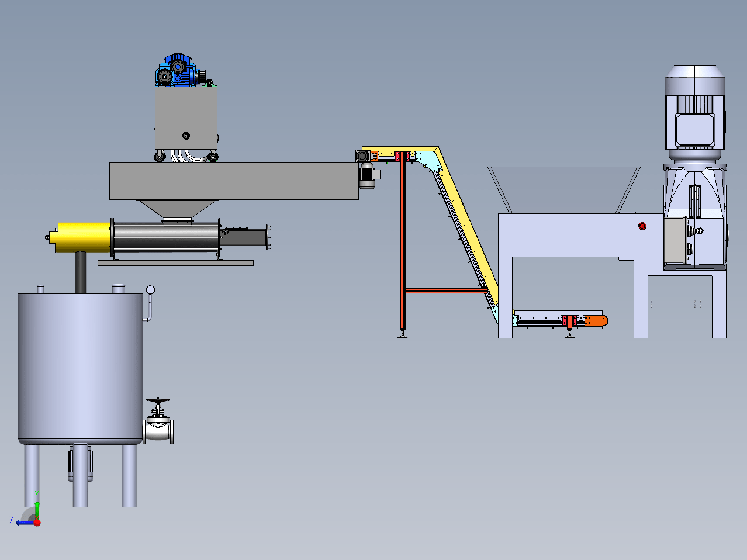Pick the round port on the gray cart box

[186, 136]
